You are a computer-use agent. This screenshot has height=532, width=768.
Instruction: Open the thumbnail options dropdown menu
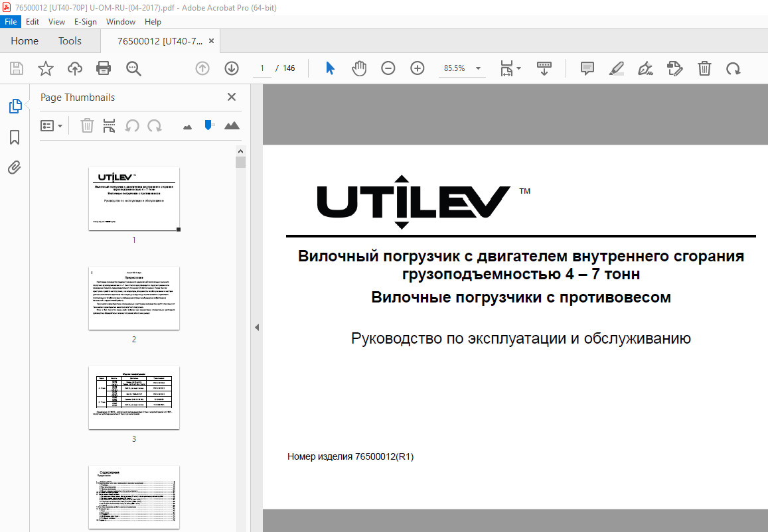point(51,126)
